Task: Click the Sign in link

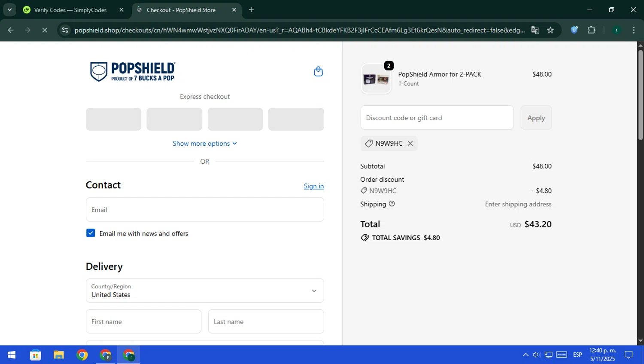Action: (x=314, y=186)
